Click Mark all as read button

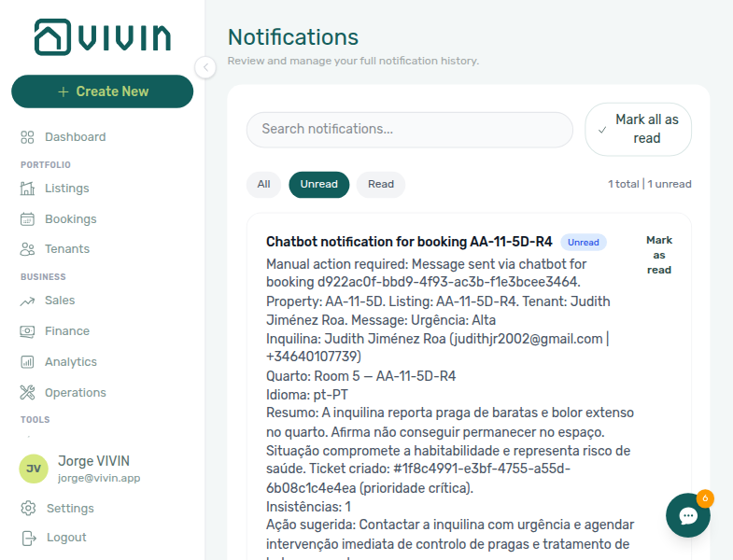pyautogui.click(x=638, y=129)
